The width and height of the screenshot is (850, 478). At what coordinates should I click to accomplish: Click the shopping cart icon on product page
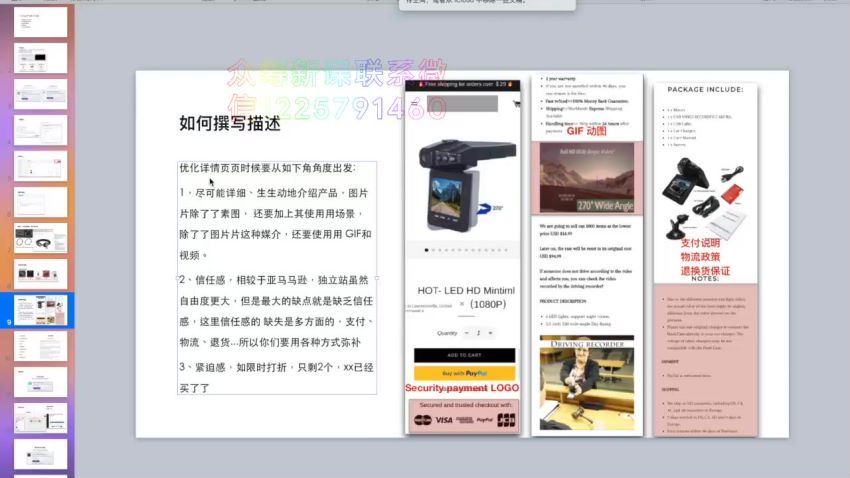pyautogui.click(x=517, y=104)
